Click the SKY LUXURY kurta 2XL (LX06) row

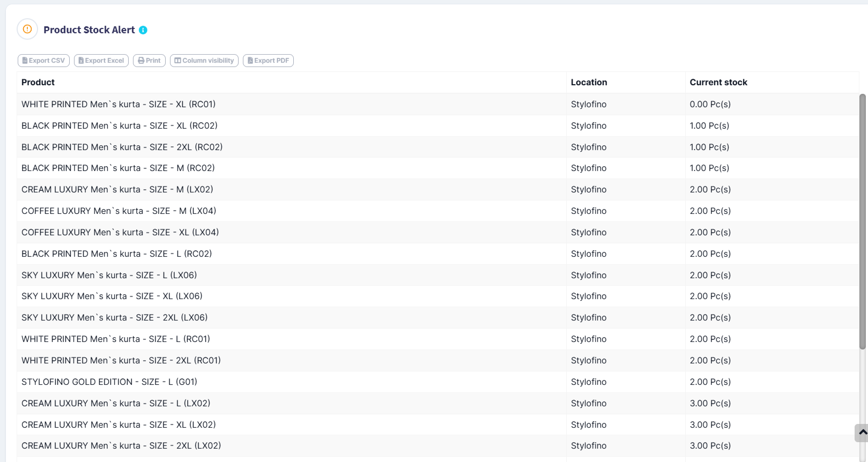pos(114,318)
